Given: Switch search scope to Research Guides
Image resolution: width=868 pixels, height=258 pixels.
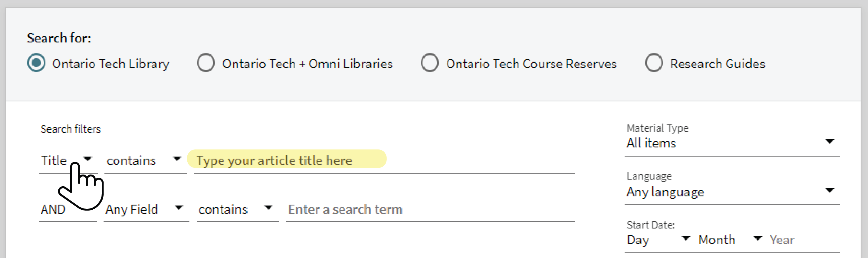Looking at the screenshot, I should [654, 63].
